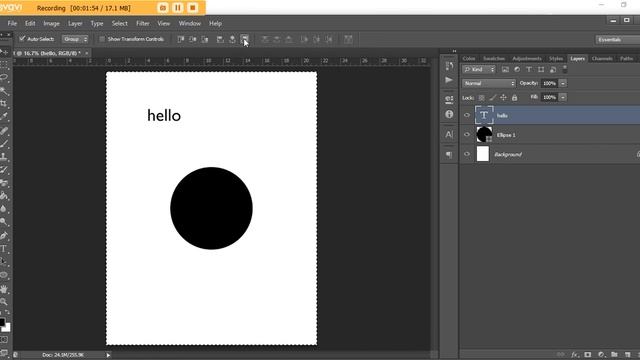
Task: Open the Auto-Select Group dropdown
Action: (75, 39)
